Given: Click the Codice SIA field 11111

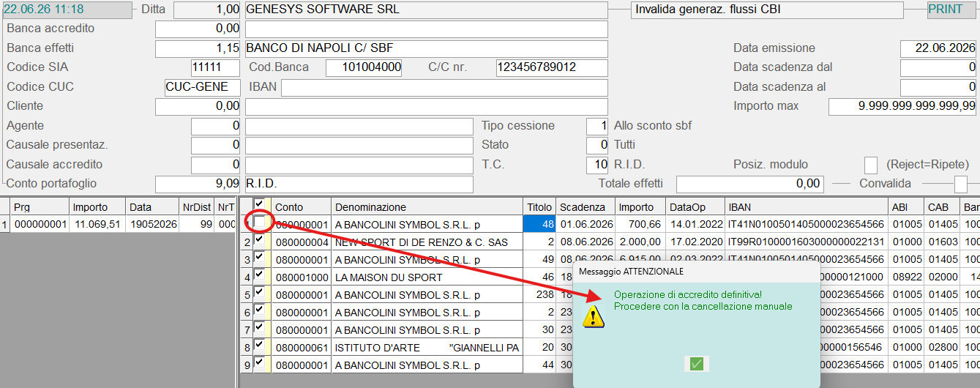Looking at the screenshot, I should (215, 67).
